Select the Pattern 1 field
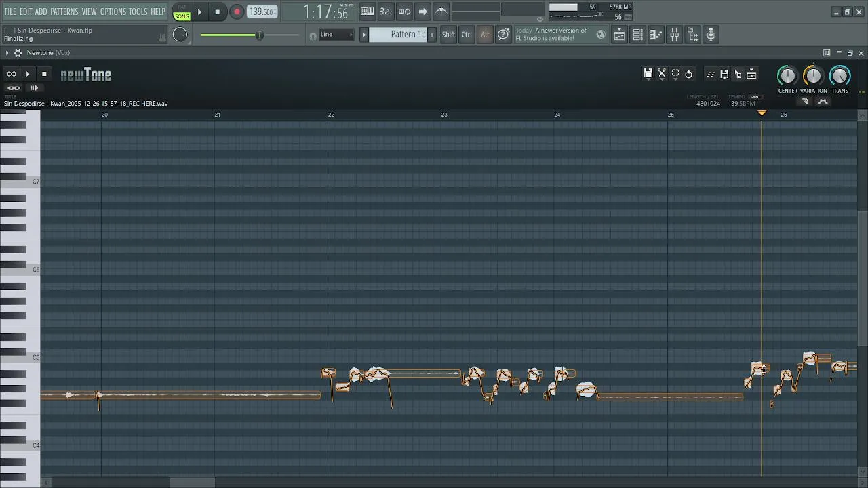This screenshot has height=488, width=868. pos(398,35)
